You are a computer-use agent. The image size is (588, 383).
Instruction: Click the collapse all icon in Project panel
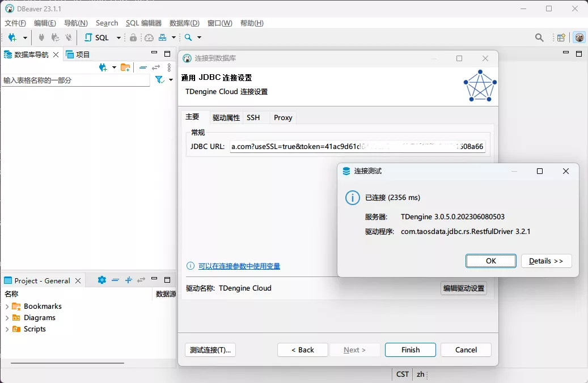tap(115, 280)
